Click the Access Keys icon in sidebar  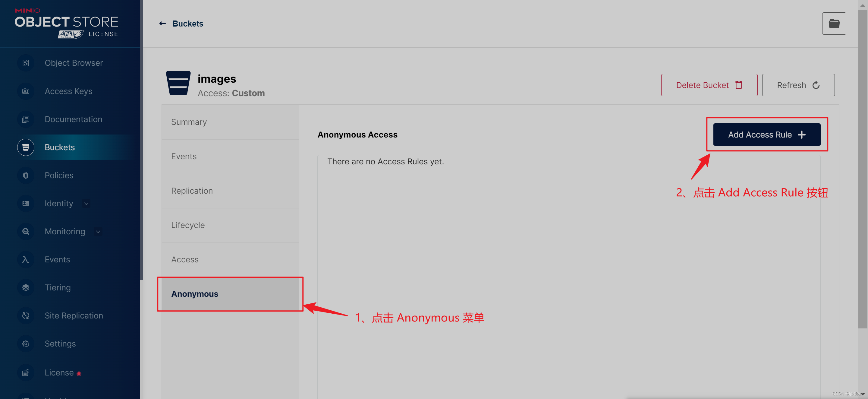(25, 91)
